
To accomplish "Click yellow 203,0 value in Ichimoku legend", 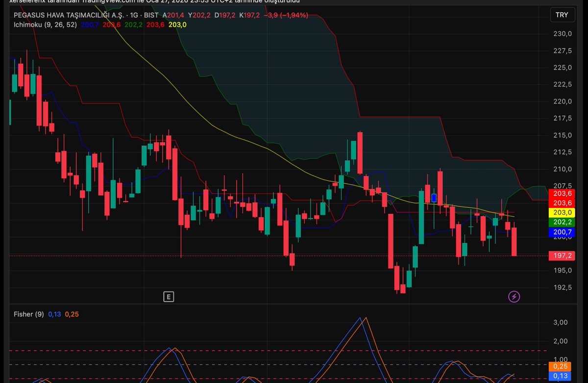I will tap(177, 24).
